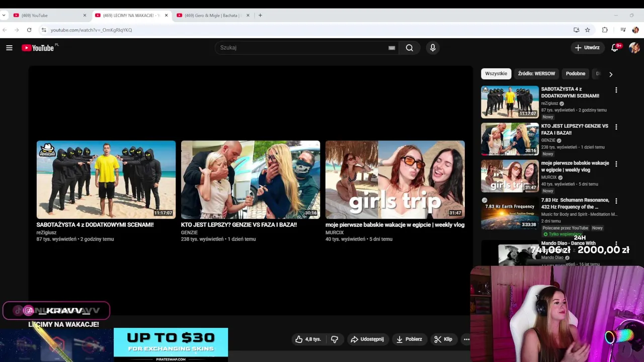Open options for babskie wakacje sidebar video

pos(616,164)
